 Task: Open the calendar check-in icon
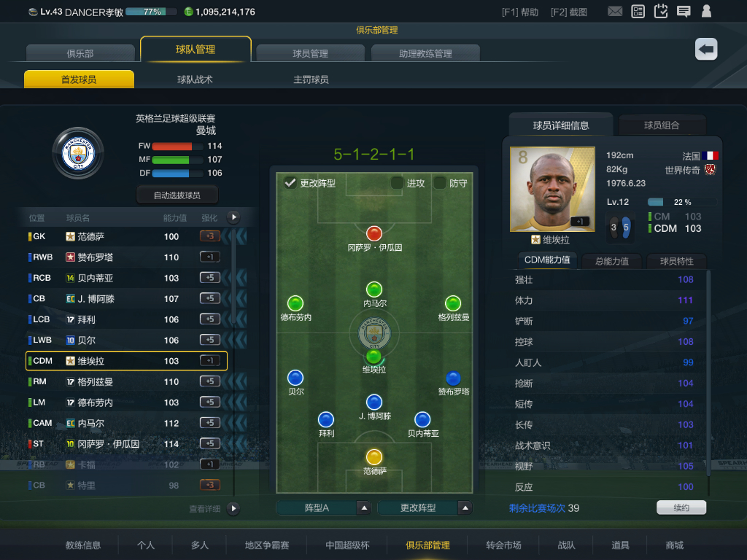[661, 11]
